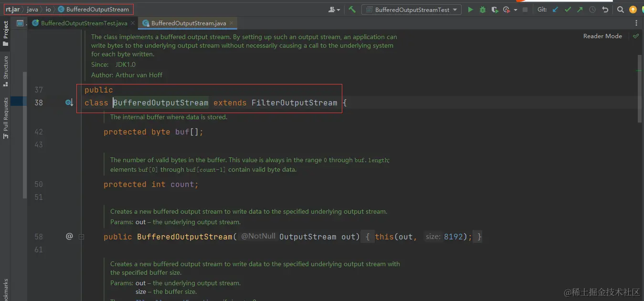Expand the arrow next to the profiler icon
644x301 pixels.
pyautogui.click(x=516, y=10)
